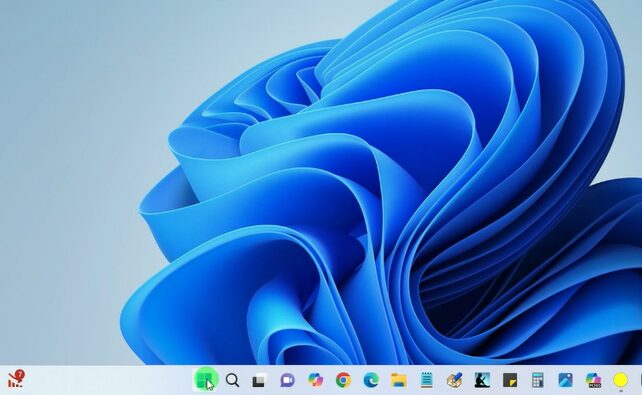
Task: Launch Calculator from taskbar
Action: [538, 380]
